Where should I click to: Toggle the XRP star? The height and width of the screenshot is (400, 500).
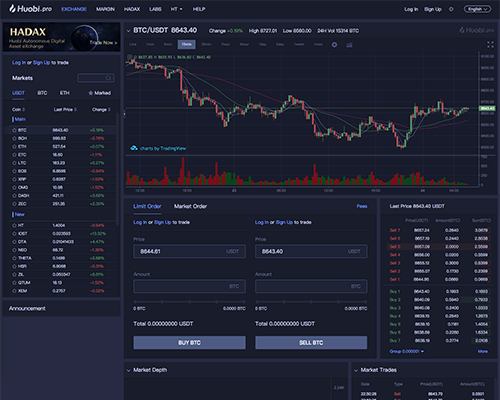14,179
